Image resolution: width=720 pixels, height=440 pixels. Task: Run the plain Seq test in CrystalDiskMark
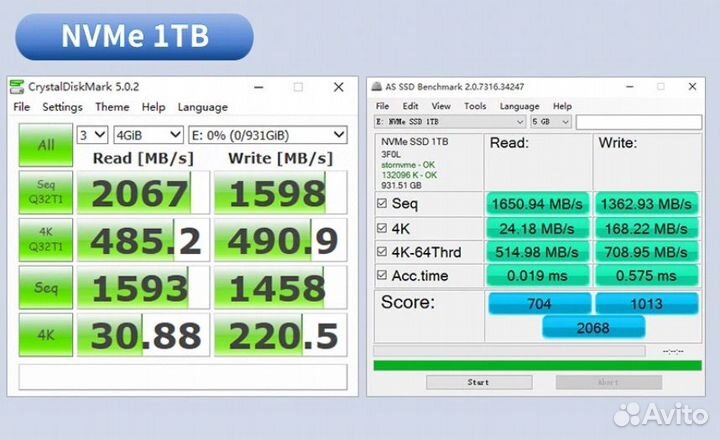pos(45,288)
